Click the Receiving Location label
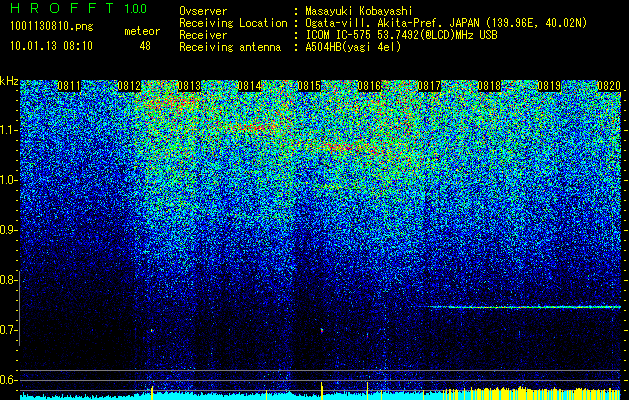 tap(233, 23)
